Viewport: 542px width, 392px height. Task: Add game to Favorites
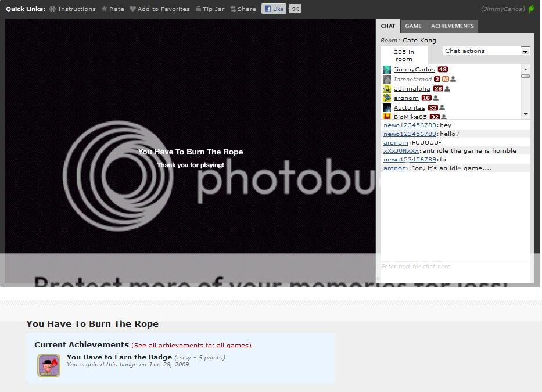(x=160, y=9)
